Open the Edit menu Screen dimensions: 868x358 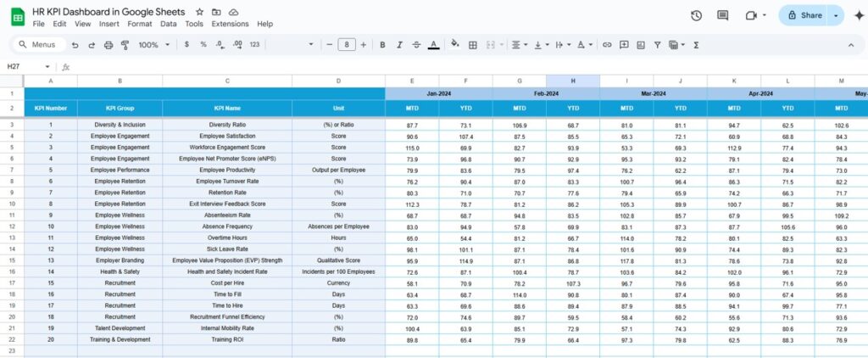point(59,24)
